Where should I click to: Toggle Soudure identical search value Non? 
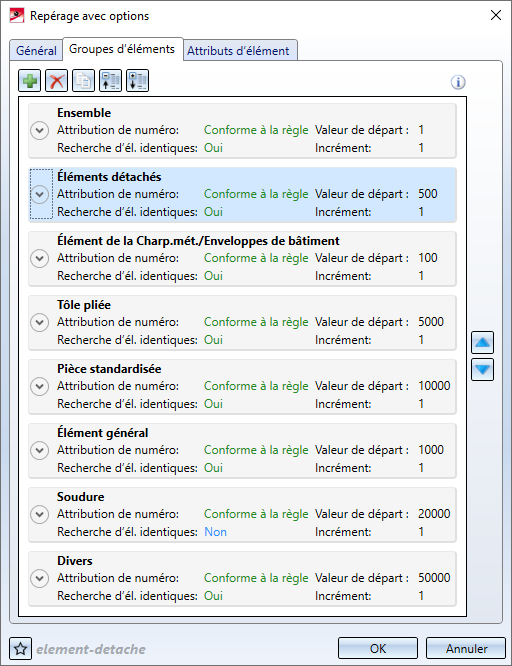tap(215, 532)
